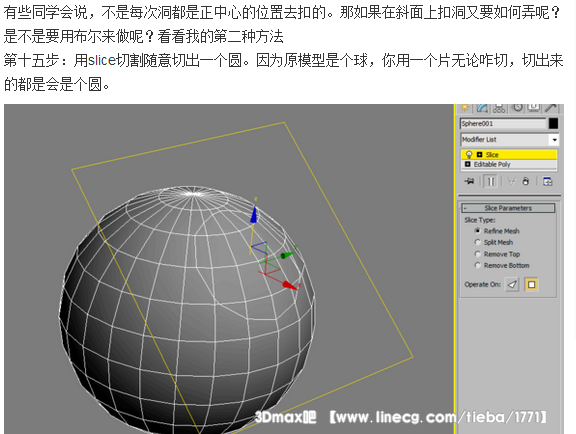Click the Sphere001 object name field
This screenshot has height=434, width=576.
[x=503, y=123]
